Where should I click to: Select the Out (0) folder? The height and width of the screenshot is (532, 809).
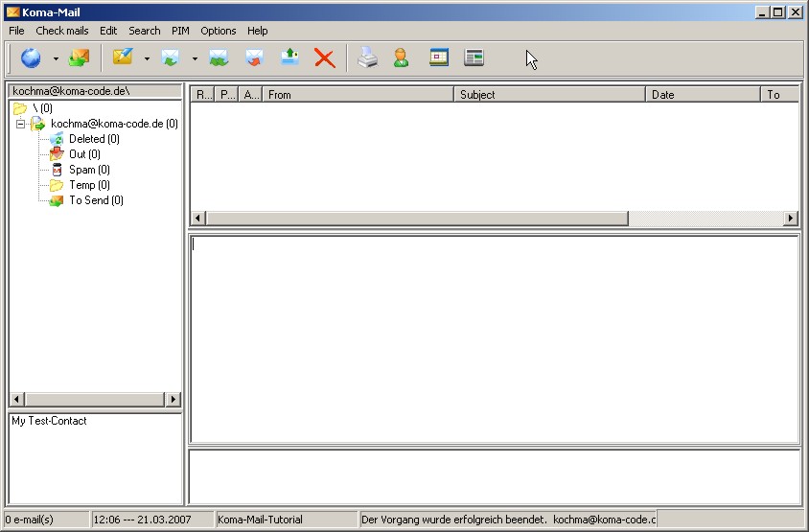[84, 154]
